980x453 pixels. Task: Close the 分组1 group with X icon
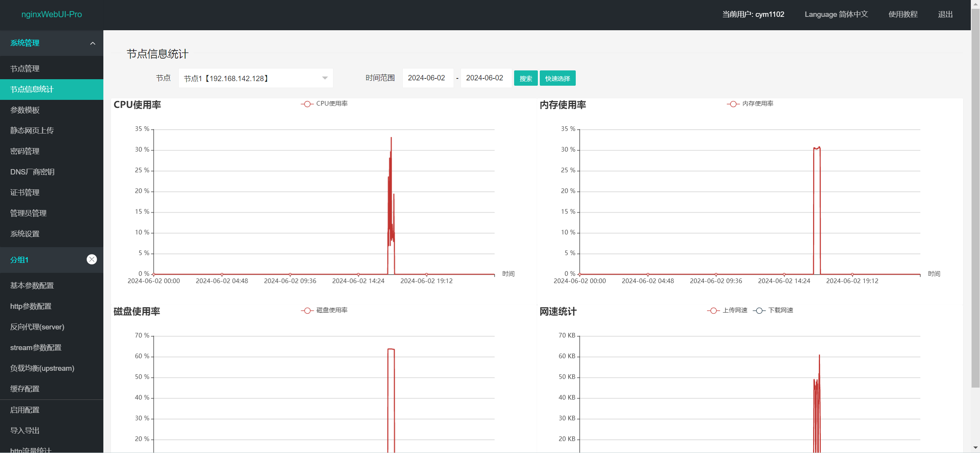[92, 259]
